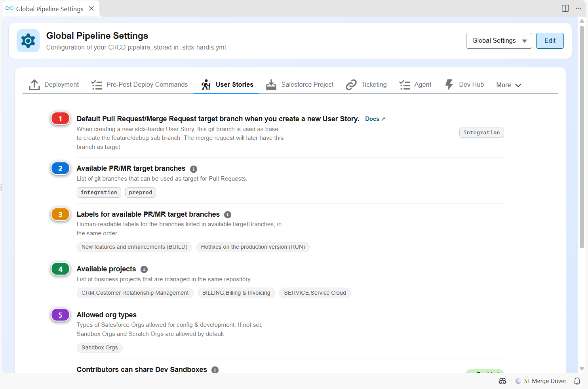
Task: Click the Global Pipeline Settings gear icon
Action: (x=28, y=41)
